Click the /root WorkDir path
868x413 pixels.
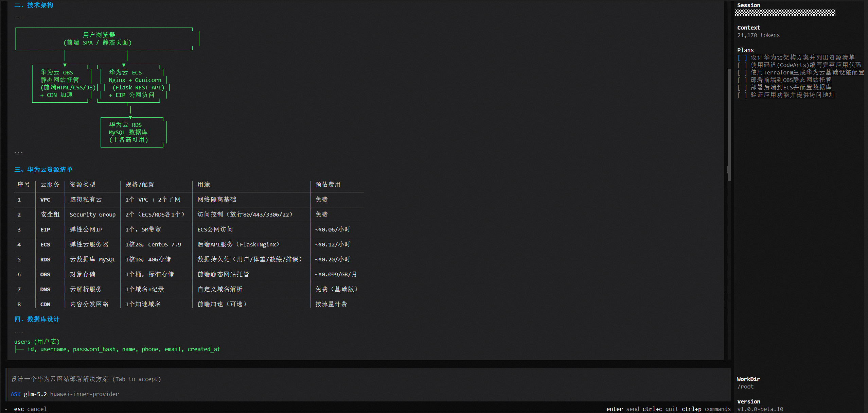coord(745,386)
